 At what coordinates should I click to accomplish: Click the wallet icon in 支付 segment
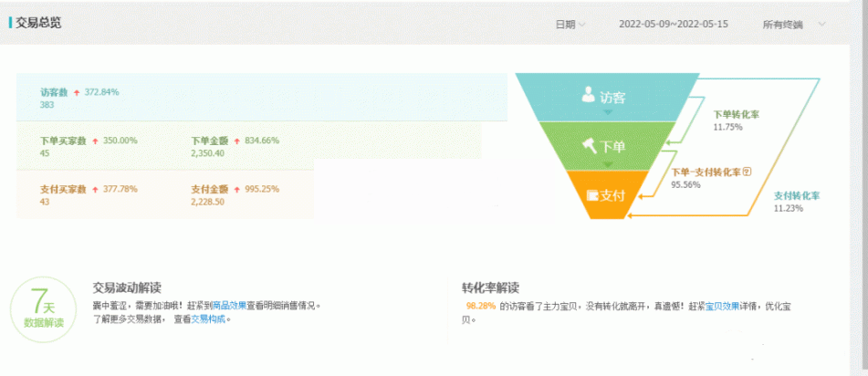tap(592, 195)
